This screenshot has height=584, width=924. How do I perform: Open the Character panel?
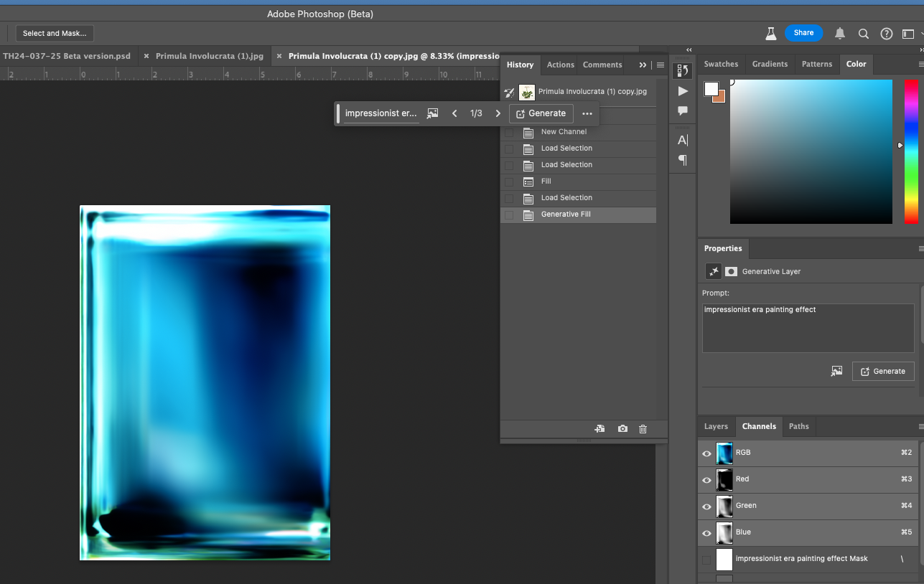(x=682, y=140)
